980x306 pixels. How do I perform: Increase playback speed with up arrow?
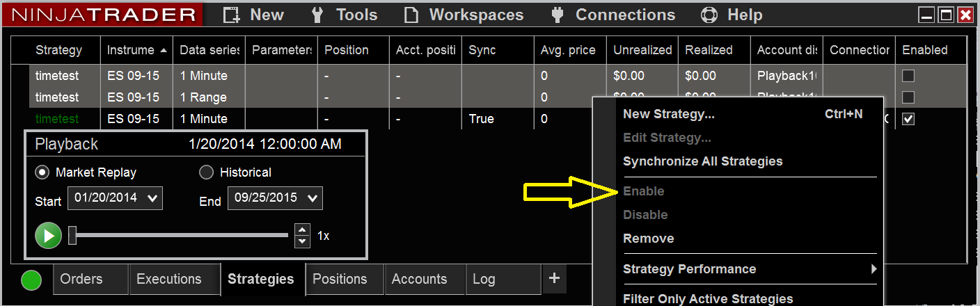(x=302, y=230)
